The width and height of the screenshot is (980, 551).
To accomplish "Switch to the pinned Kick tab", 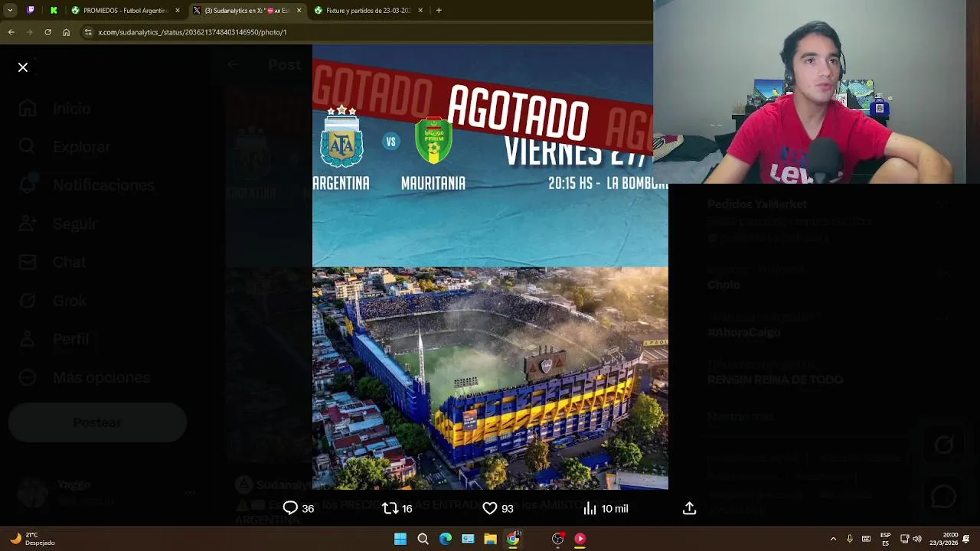I will [54, 11].
